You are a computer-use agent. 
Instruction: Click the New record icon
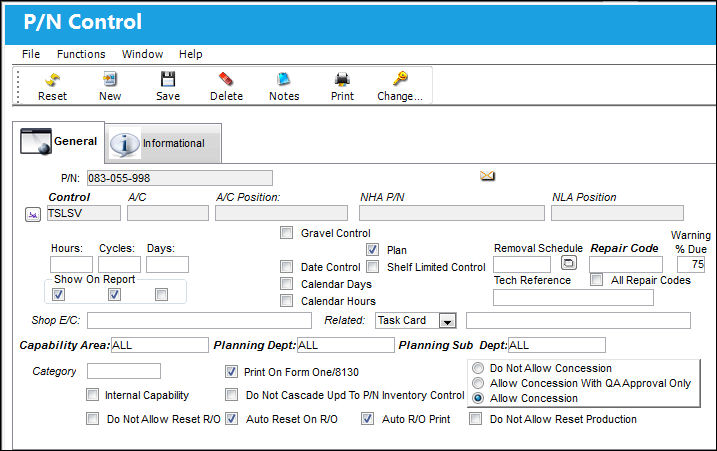110,80
